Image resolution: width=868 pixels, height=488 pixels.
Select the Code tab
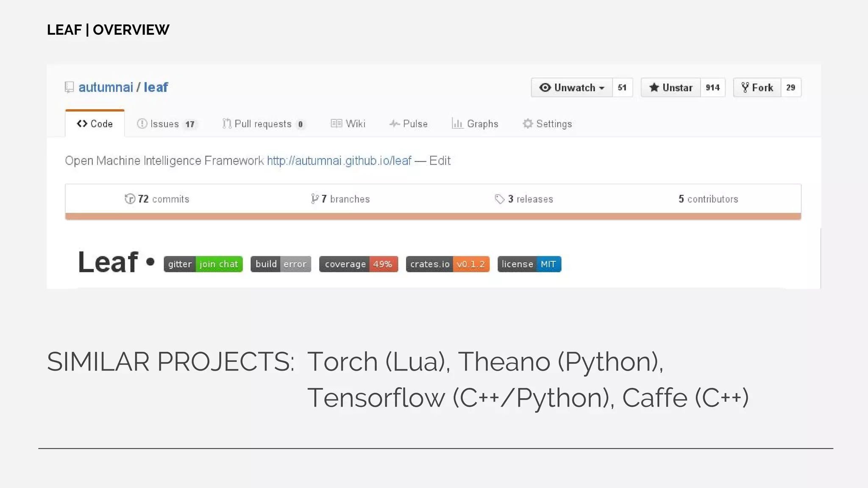point(95,124)
